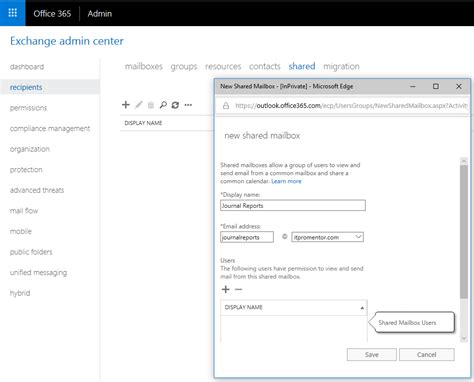474x382 pixels.
Task: Close the New Shared Mailbox window
Action: coord(459,86)
